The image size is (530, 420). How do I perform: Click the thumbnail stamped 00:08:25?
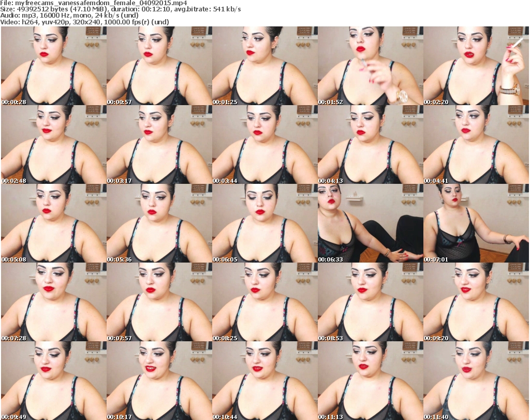click(x=264, y=302)
